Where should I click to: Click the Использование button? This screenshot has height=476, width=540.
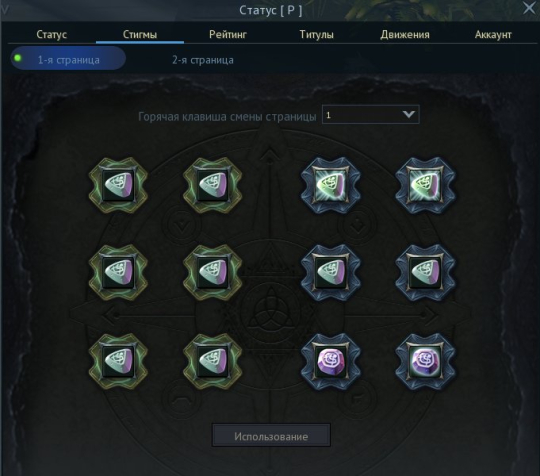[x=271, y=436]
